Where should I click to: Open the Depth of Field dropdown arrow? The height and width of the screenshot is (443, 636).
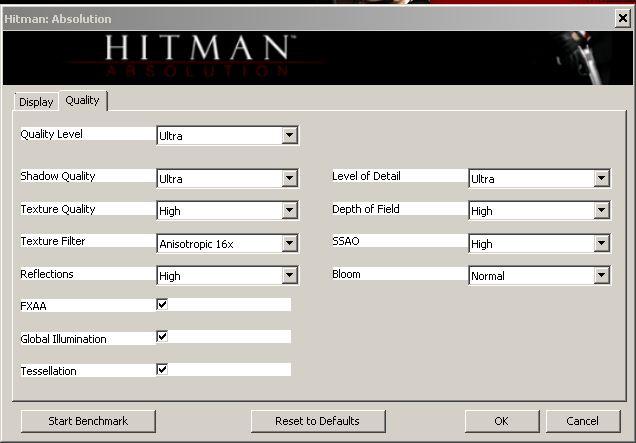click(602, 210)
